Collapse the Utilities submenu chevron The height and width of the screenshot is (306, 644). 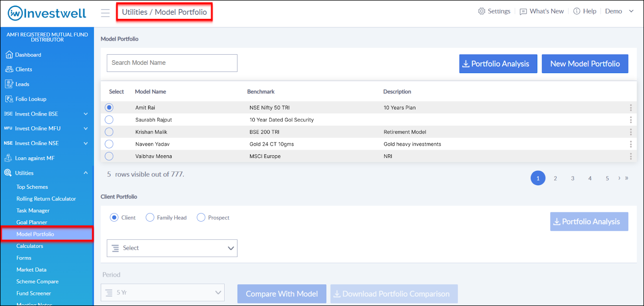pos(86,173)
